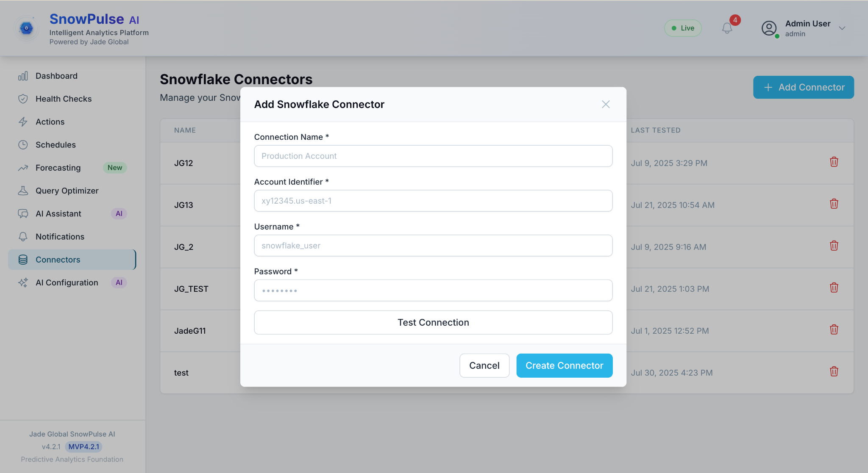Open the Query Optimizer page

67,191
